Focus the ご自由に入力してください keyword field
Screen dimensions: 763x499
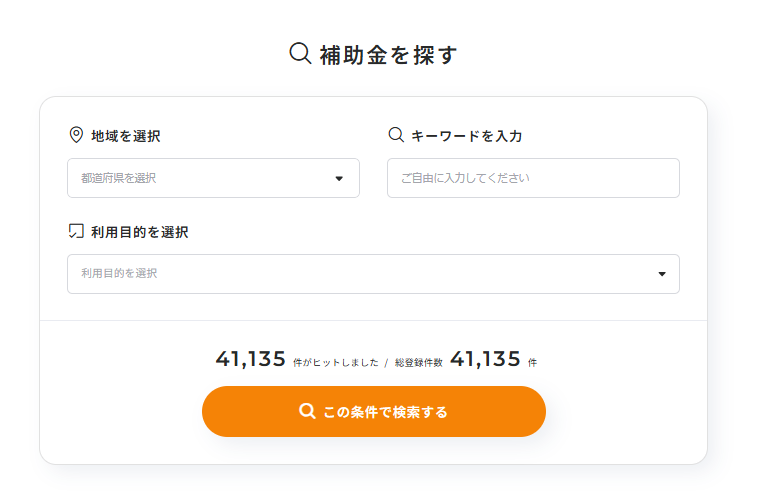click(x=533, y=178)
